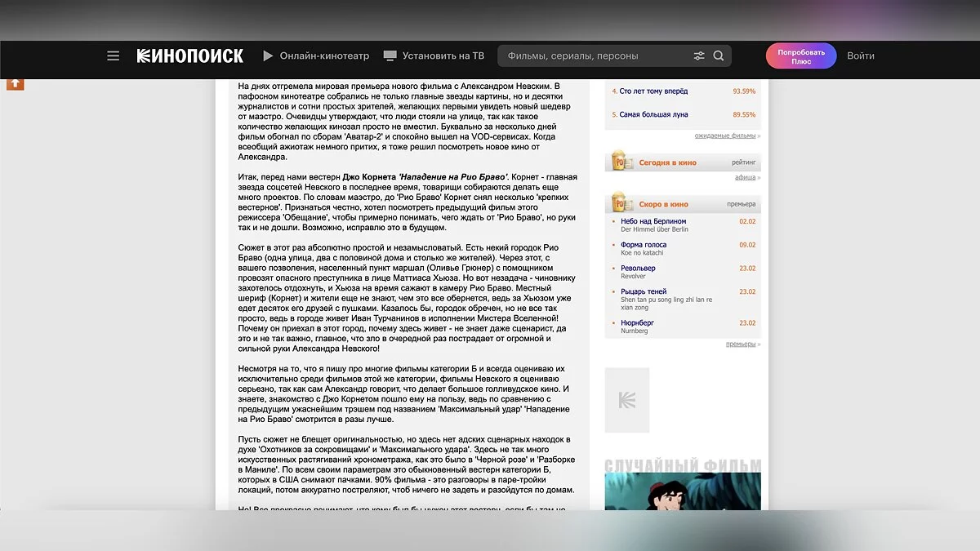Click the orange up-arrow scroll icon
This screenshot has width=980, height=551.
(16, 82)
